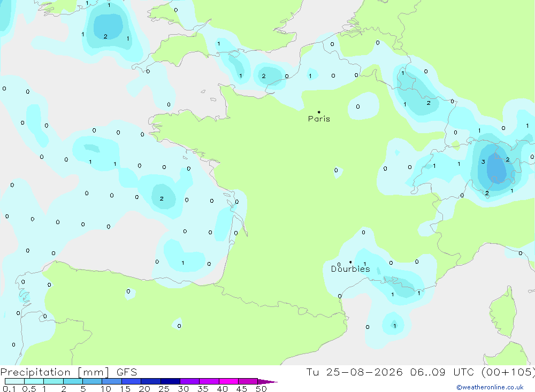The width and height of the screenshot is (535, 392).
Task: Click the 20 legend scale value
Action: click(x=144, y=389)
